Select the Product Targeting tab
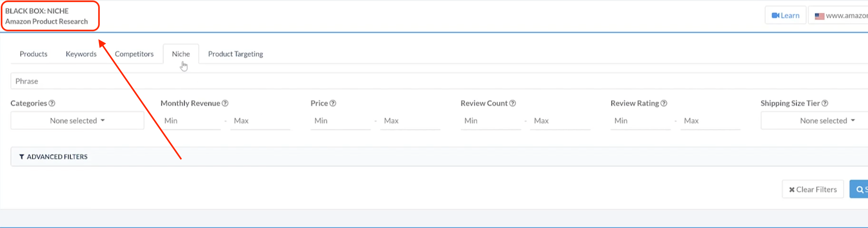The height and width of the screenshot is (228, 868). point(235,54)
